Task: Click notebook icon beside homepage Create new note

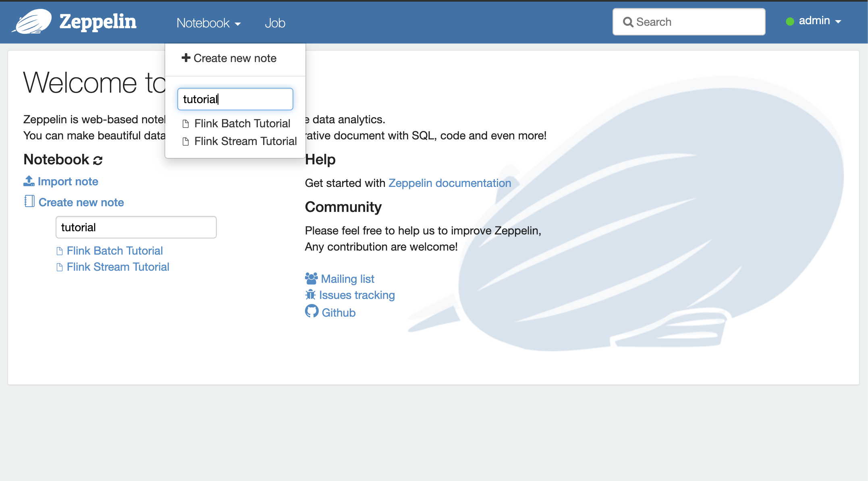Action: tap(29, 201)
